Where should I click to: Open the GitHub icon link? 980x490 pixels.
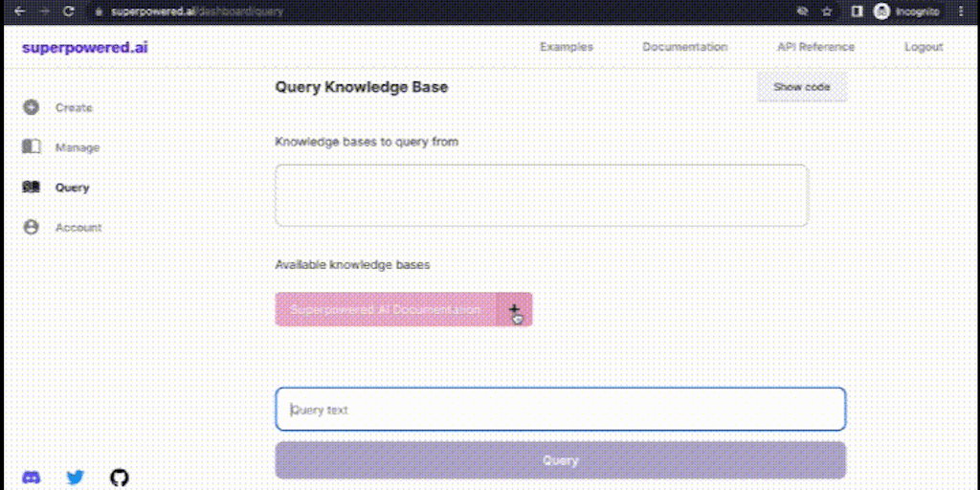tap(119, 477)
